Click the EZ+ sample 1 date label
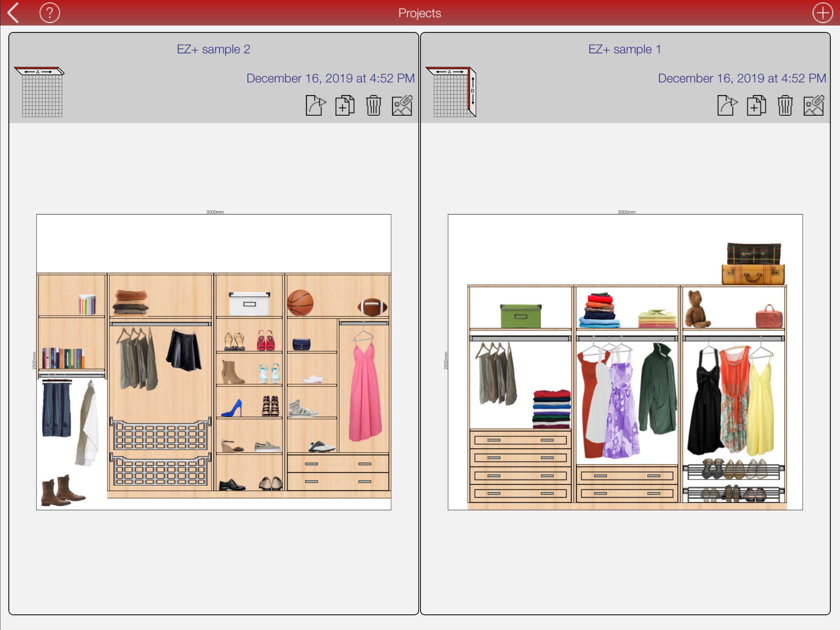 coord(742,78)
